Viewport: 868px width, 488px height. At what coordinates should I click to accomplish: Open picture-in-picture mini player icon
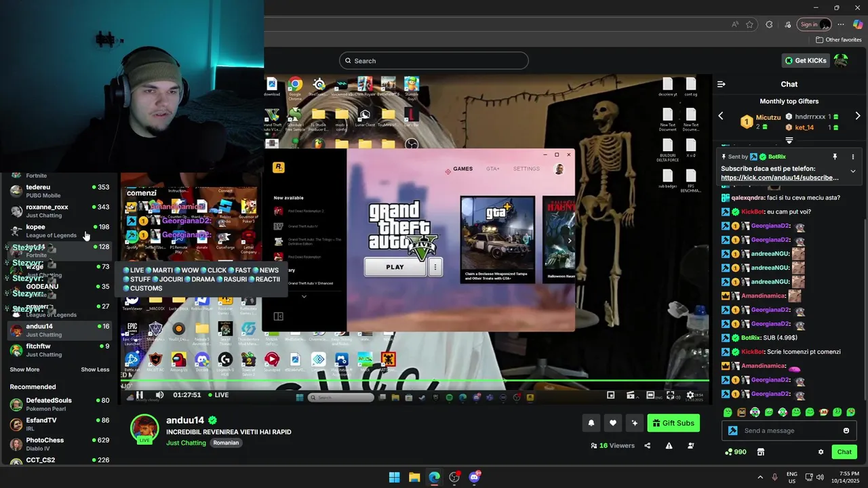610,395
